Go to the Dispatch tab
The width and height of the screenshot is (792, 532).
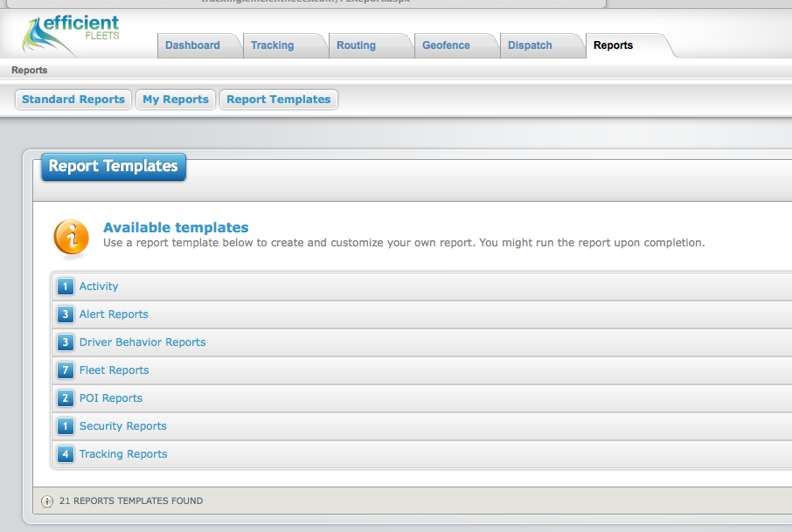pyautogui.click(x=530, y=45)
